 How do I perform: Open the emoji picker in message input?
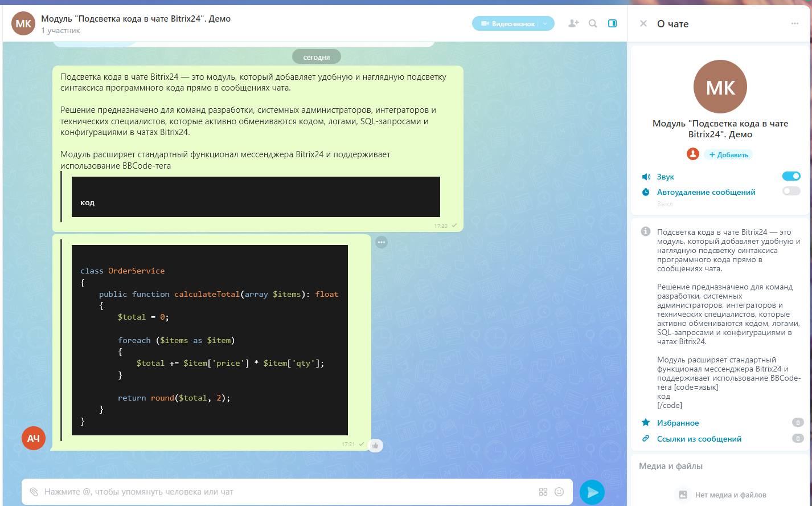[558, 491]
